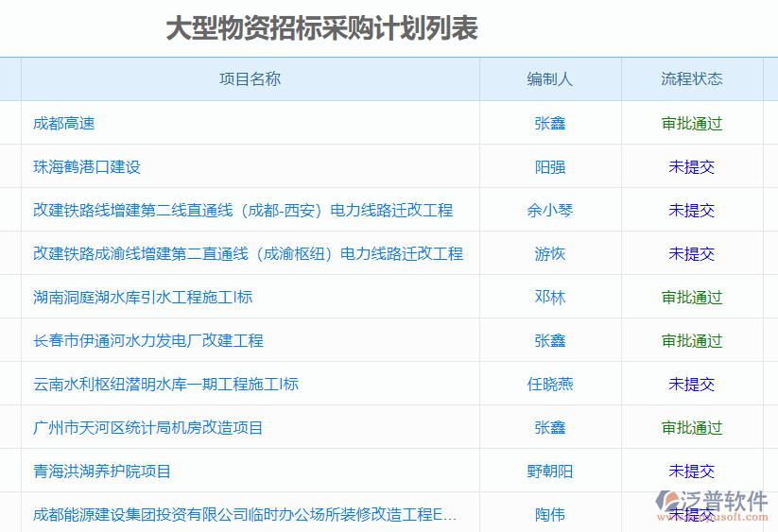This screenshot has height=532, width=778.
Task: Open the 成都能源建设集团 装修改造工程 entry
Action: coord(245,514)
